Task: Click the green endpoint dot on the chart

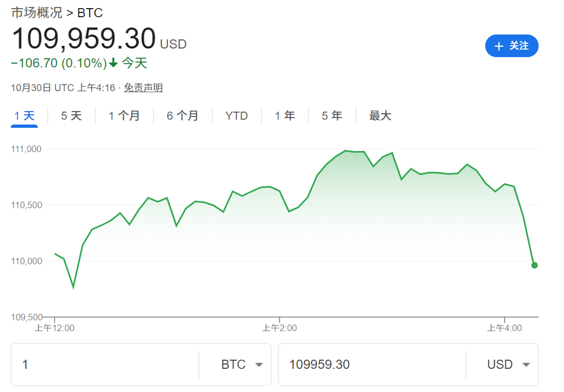Action: click(534, 265)
